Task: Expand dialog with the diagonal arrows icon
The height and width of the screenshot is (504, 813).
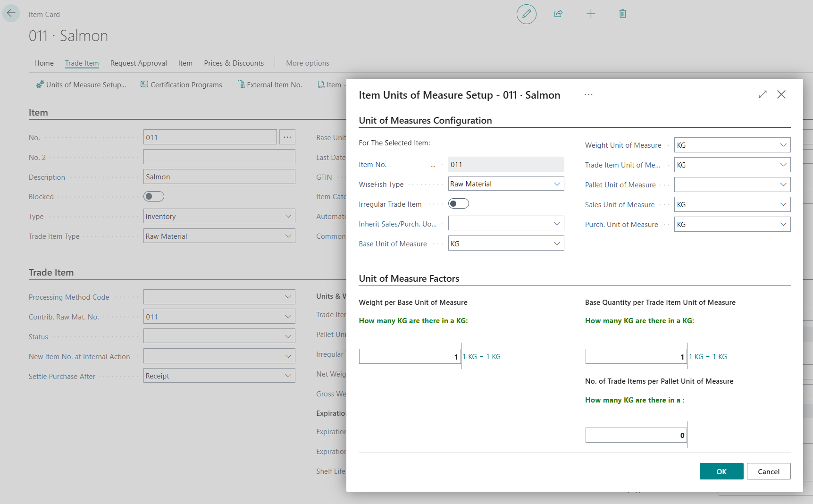Action: (763, 95)
